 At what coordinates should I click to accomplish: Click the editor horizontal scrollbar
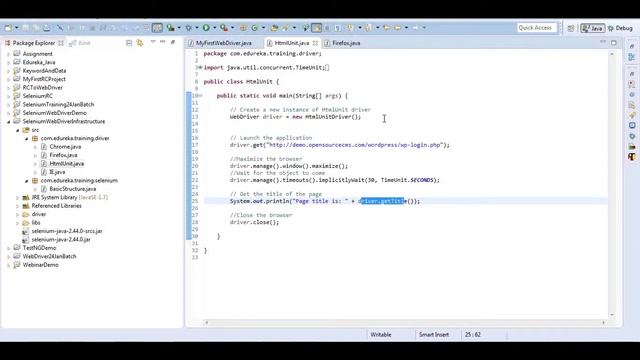coord(405,322)
